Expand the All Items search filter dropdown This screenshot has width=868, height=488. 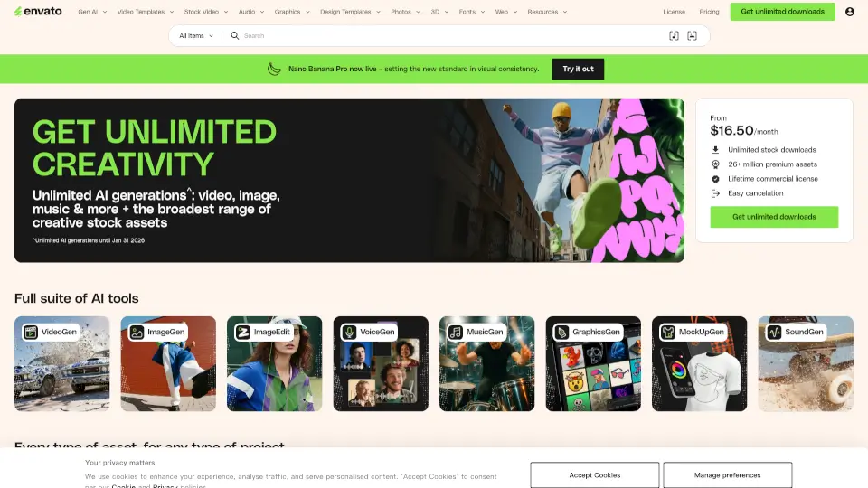pyautogui.click(x=196, y=36)
